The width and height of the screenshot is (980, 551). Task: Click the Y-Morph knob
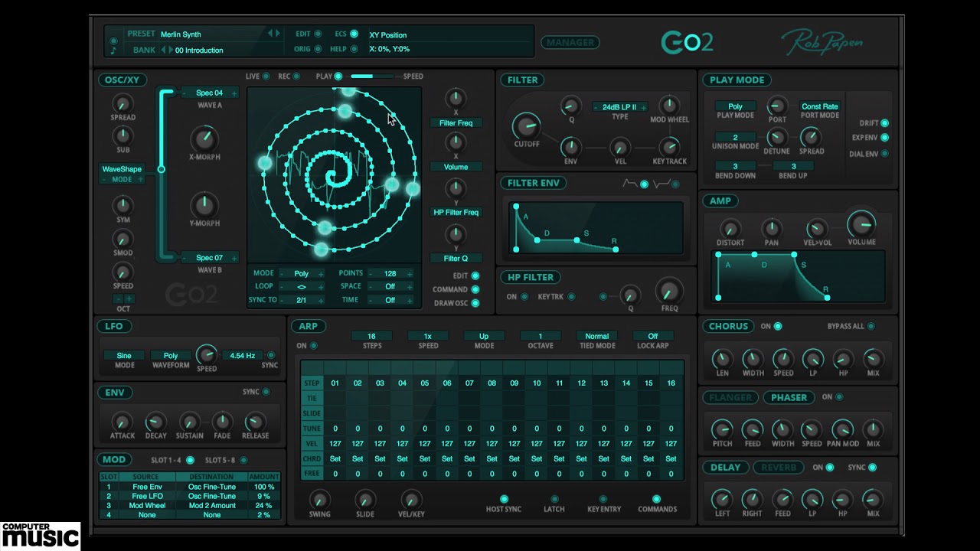pyautogui.click(x=204, y=205)
